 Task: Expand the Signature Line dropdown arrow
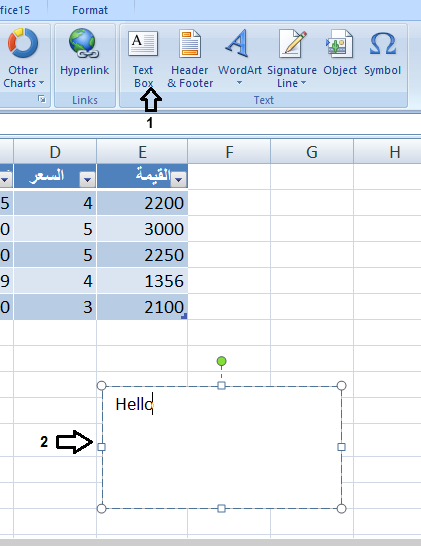303,83
